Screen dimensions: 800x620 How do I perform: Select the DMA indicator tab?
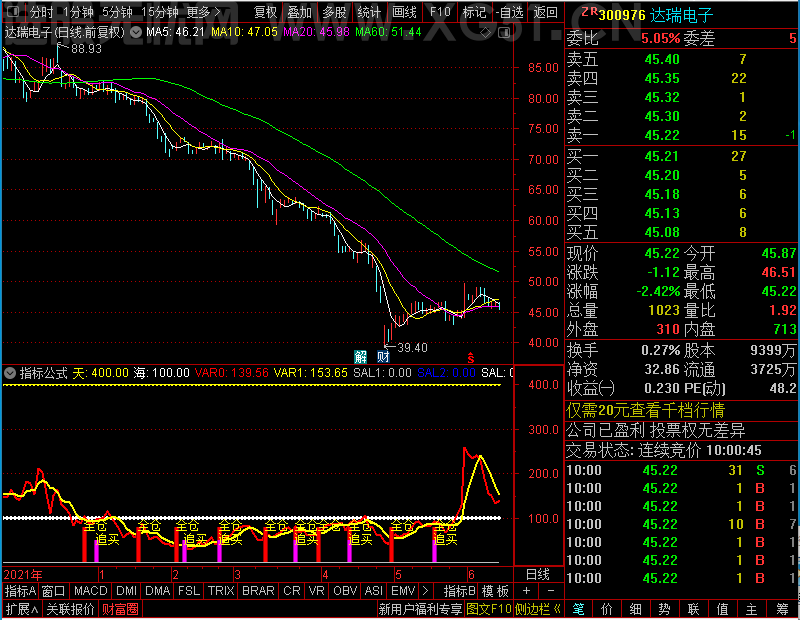tap(157, 591)
